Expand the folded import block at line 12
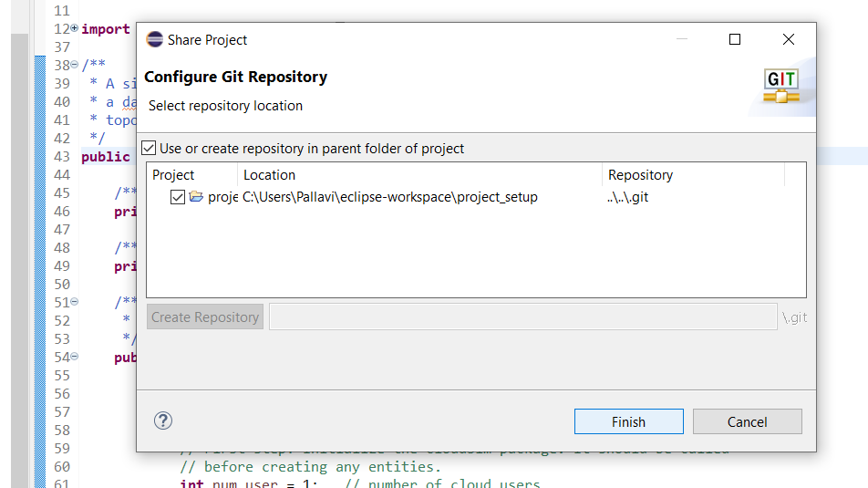This screenshot has width=868, height=488. click(75, 29)
